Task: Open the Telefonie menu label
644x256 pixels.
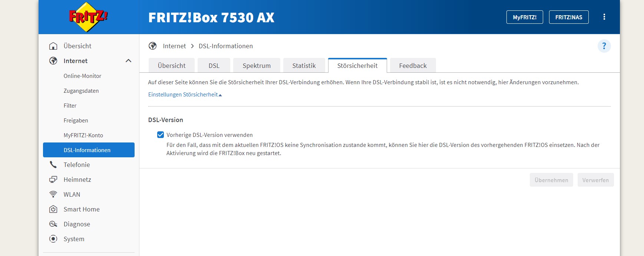Action: [77, 165]
